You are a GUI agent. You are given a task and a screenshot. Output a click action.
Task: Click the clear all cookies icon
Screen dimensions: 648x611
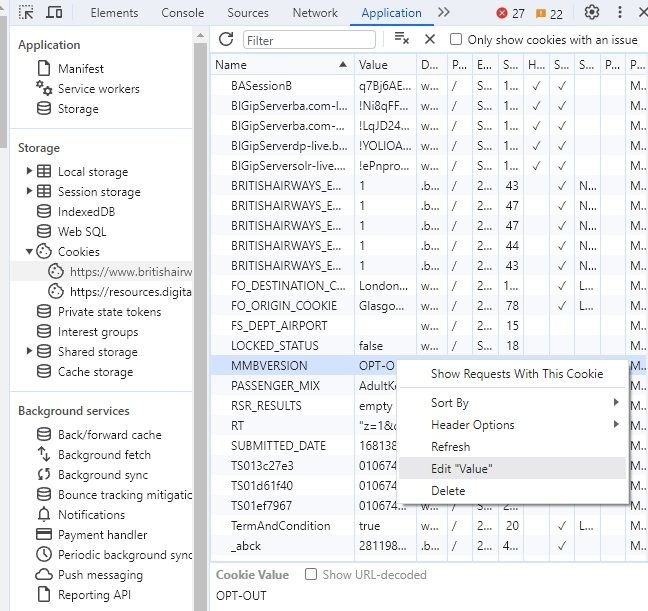pos(401,39)
